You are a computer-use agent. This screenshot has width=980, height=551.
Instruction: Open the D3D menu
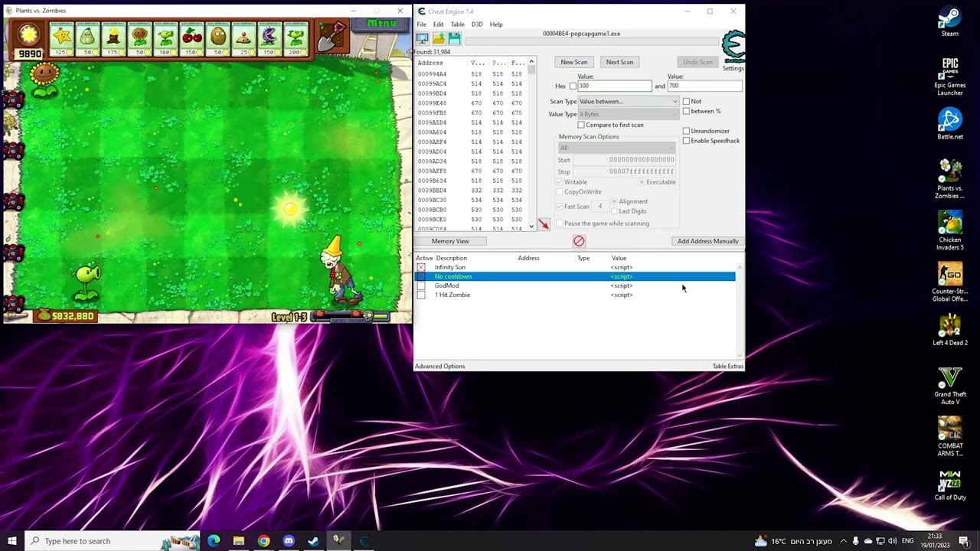click(477, 24)
